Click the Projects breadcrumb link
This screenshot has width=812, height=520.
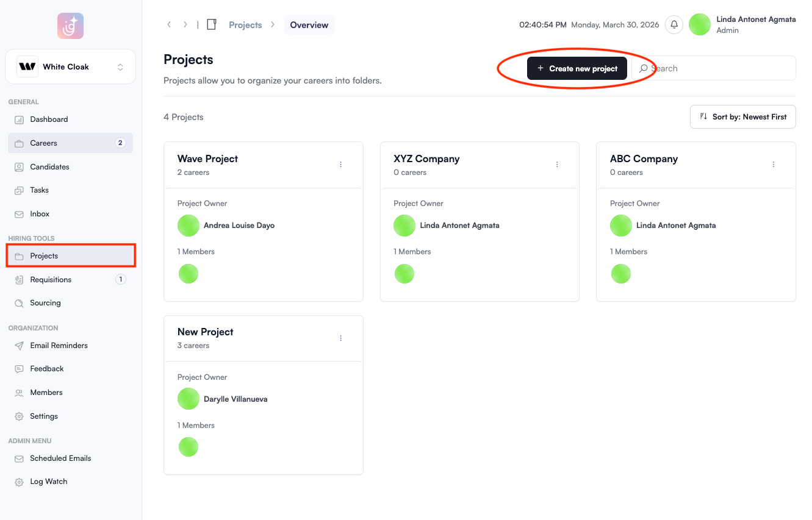245,25
